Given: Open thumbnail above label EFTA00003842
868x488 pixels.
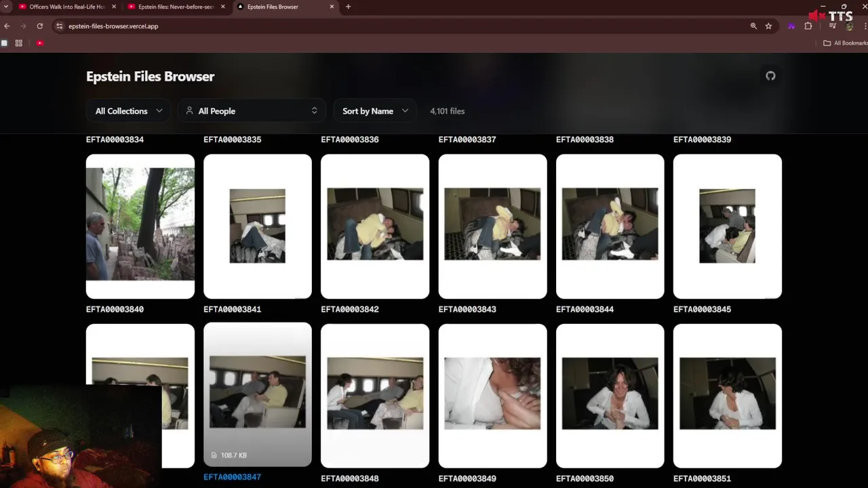Looking at the screenshot, I should click(x=375, y=226).
